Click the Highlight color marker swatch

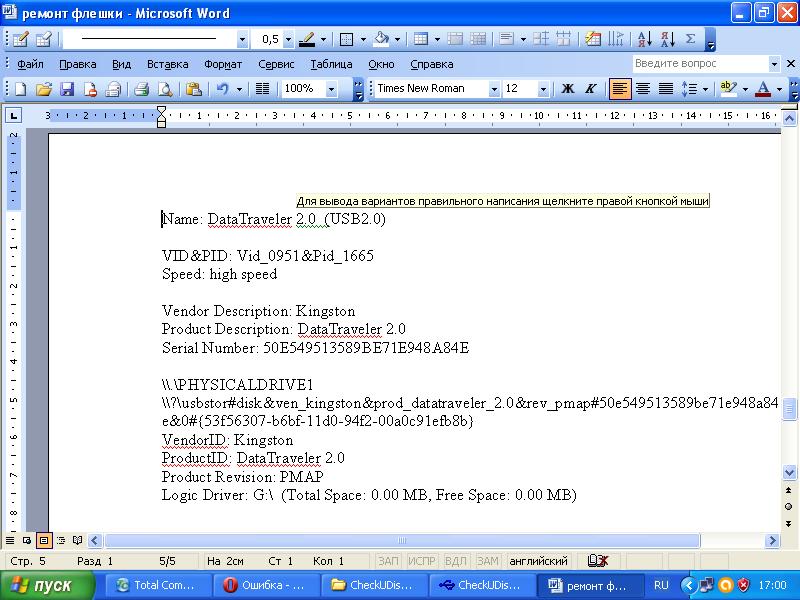click(729, 89)
